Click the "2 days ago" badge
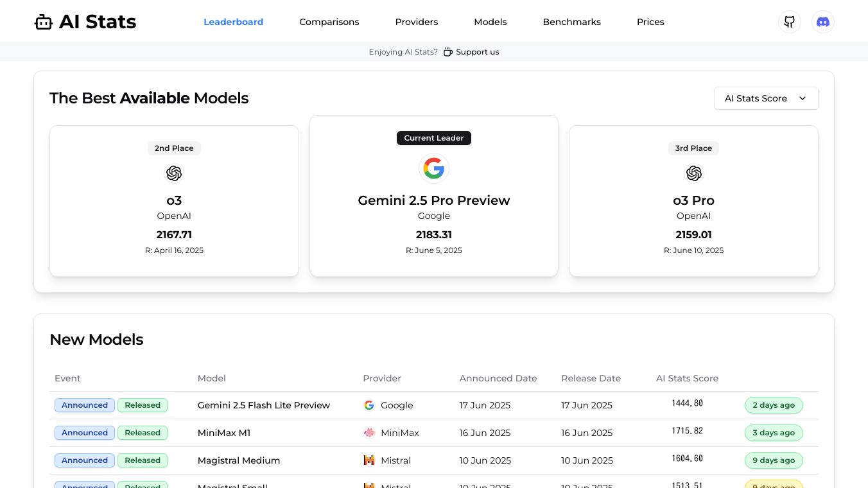 (x=774, y=405)
